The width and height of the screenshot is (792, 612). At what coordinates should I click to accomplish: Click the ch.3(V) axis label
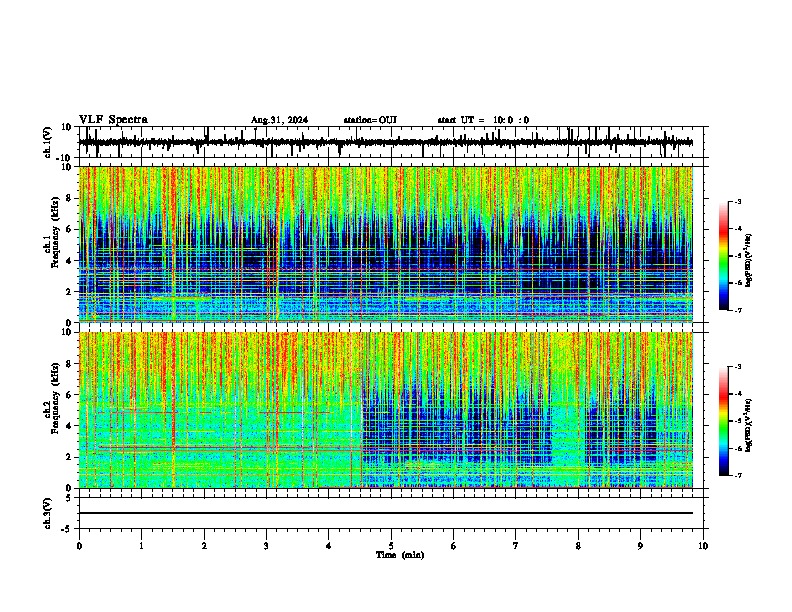48,513
